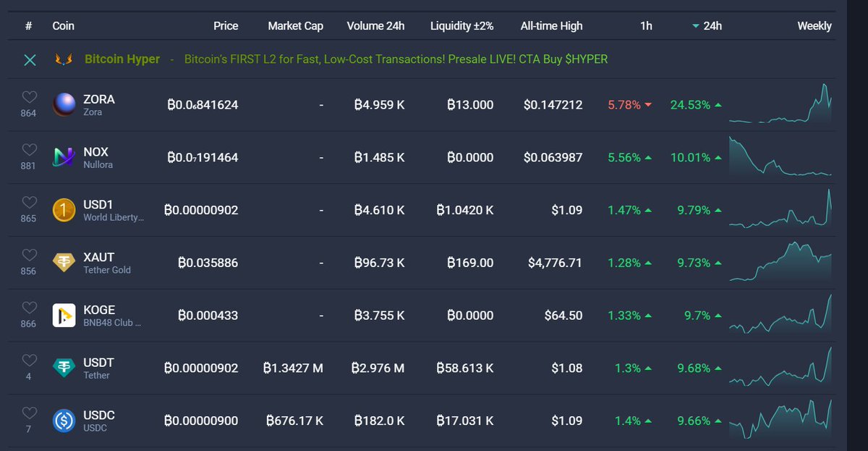868x451 pixels.
Task: Click NOX 24h change 10.01%
Action: (690, 158)
